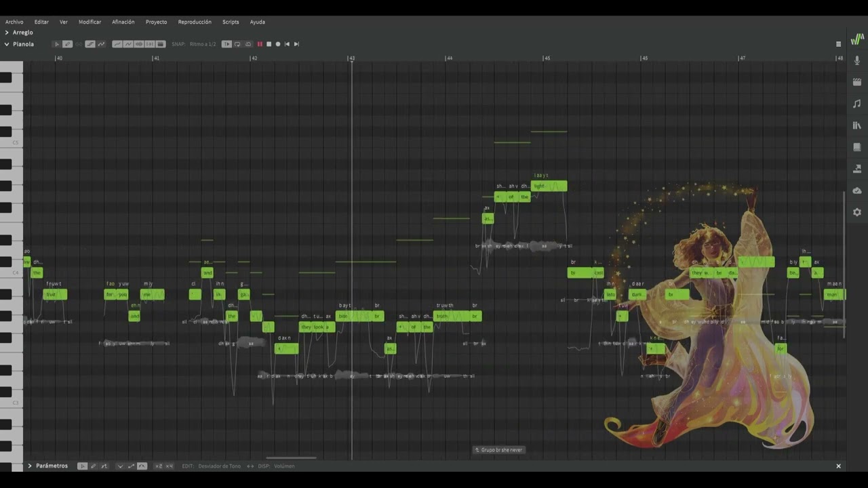Stop playback with the square button

tap(269, 44)
